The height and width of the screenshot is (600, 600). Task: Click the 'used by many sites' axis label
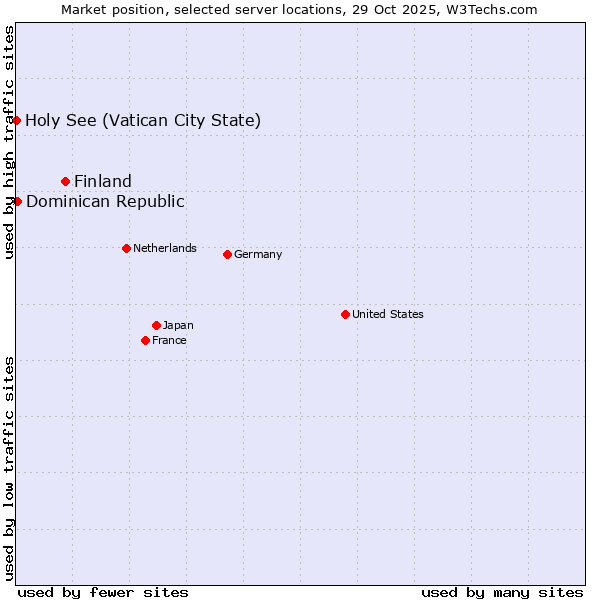coord(502,592)
